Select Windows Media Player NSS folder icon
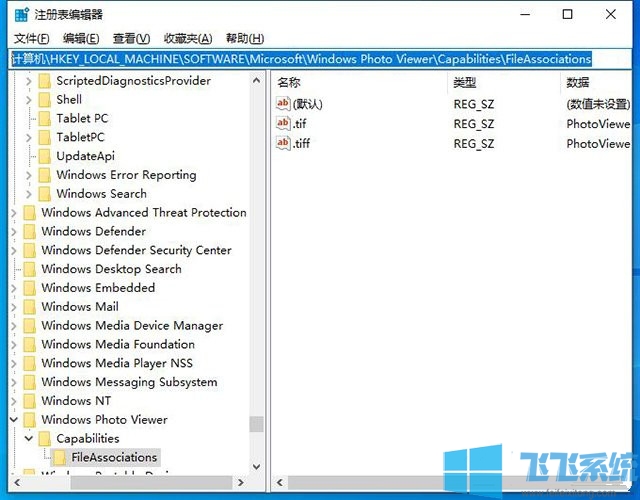 click(29, 363)
